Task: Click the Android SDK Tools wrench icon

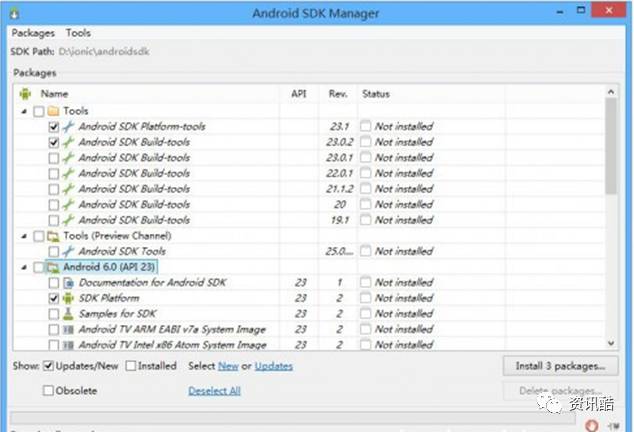Action: click(x=68, y=251)
